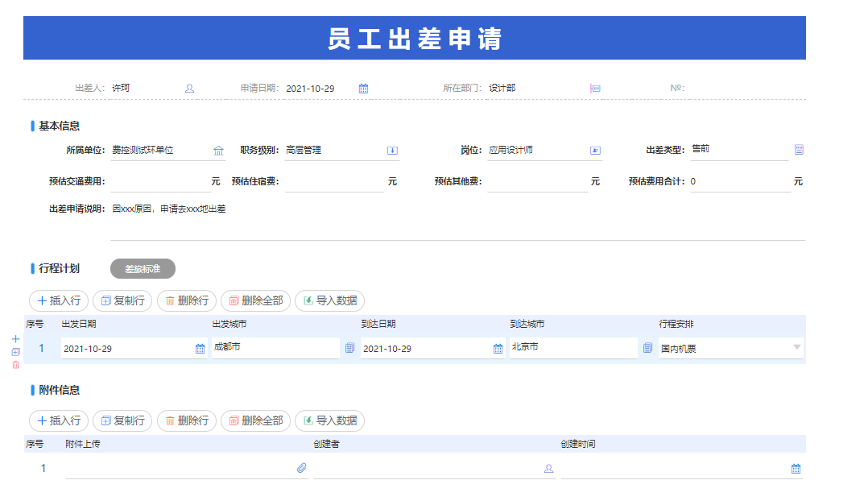868x501 pixels.
Task: Click 删除行 under 附件信息
Action: [187, 420]
